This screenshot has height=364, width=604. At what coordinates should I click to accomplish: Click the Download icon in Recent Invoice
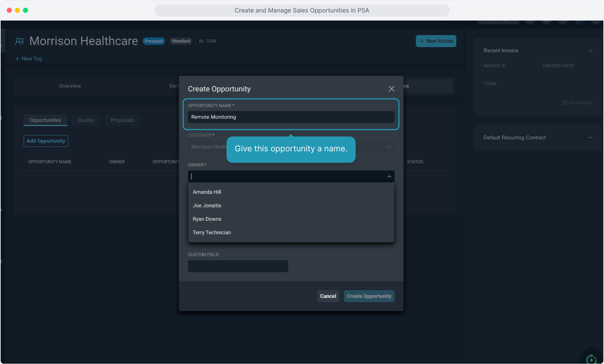point(565,103)
